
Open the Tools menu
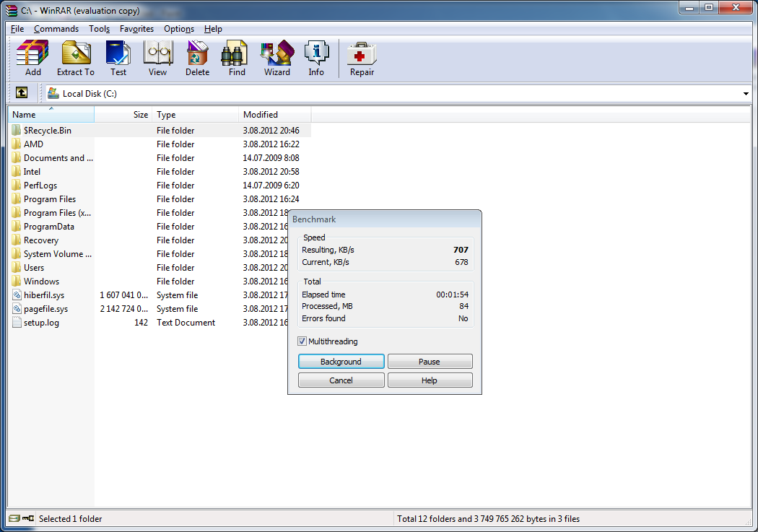99,29
